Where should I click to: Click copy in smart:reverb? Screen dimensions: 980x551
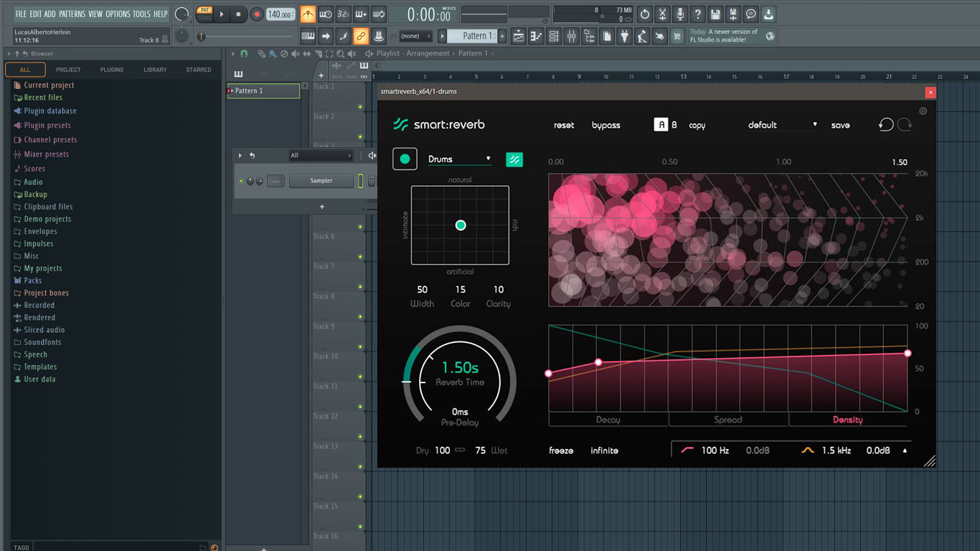tap(697, 126)
